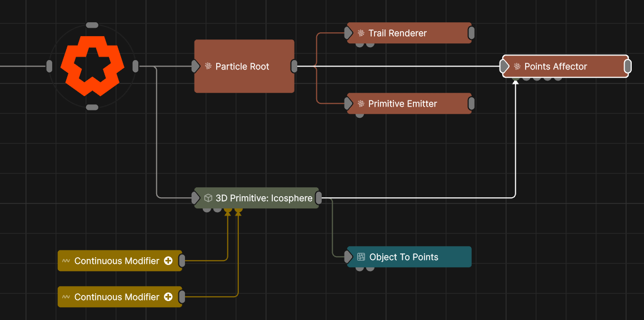The image size is (644, 320).
Task: Click the Particle Root output connector
Action: click(294, 67)
